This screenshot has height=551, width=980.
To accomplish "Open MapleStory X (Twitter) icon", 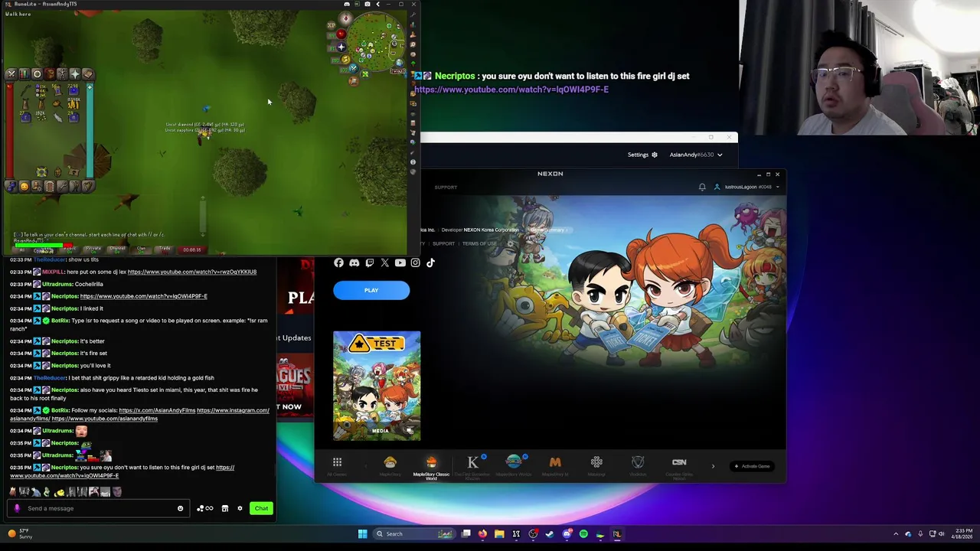I will point(384,262).
